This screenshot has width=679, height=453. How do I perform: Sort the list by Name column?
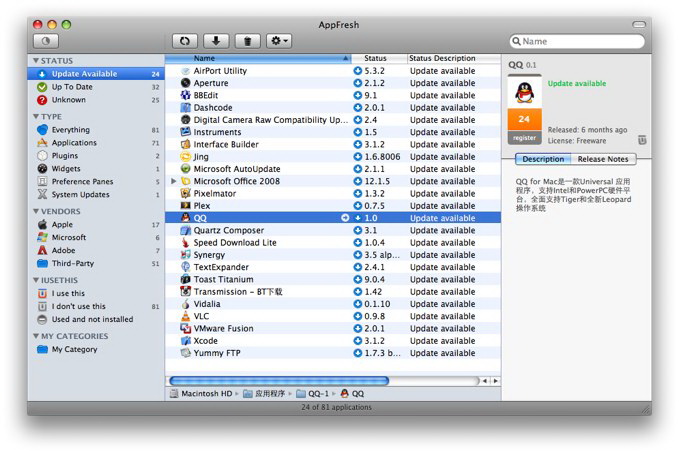click(258, 58)
